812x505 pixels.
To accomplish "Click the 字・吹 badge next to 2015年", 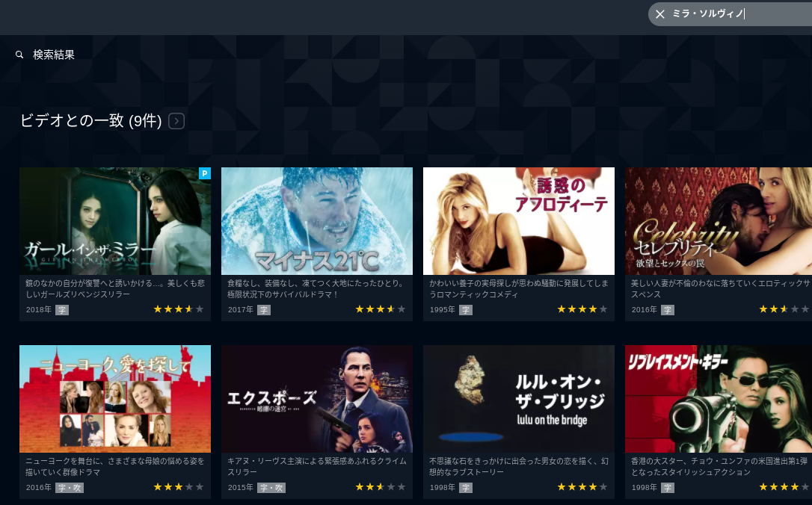I will click(x=271, y=487).
